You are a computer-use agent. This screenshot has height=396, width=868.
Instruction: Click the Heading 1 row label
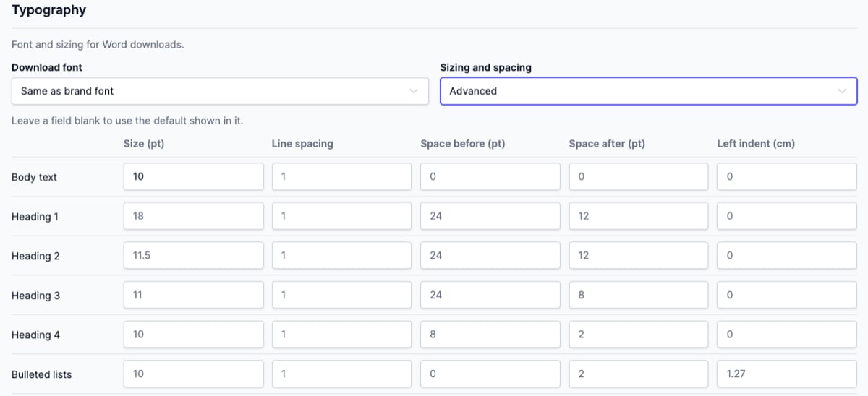(x=35, y=217)
